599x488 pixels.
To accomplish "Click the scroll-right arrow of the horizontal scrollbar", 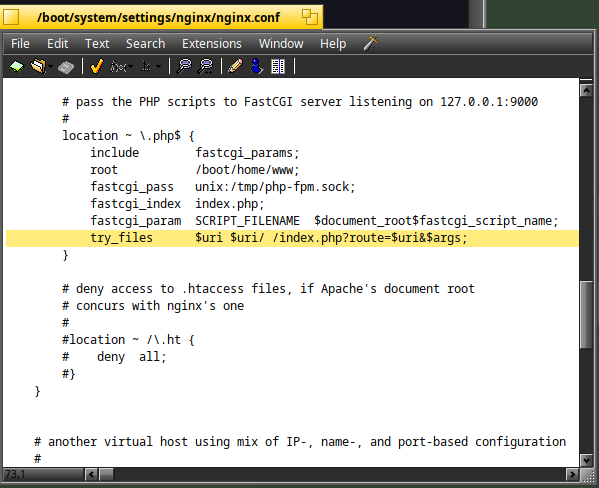I will (x=572, y=474).
